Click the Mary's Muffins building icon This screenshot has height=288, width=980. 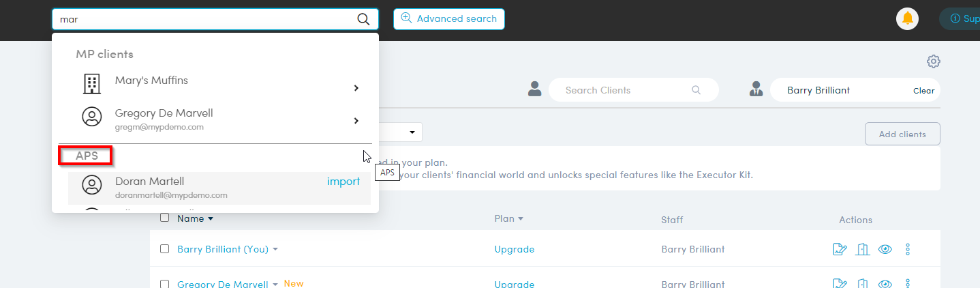(91, 84)
